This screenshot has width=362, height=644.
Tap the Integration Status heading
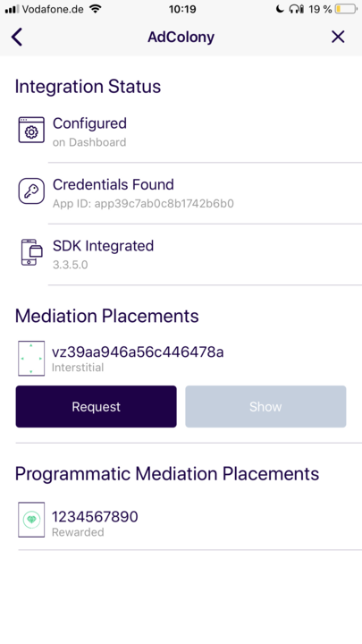(x=88, y=87)
